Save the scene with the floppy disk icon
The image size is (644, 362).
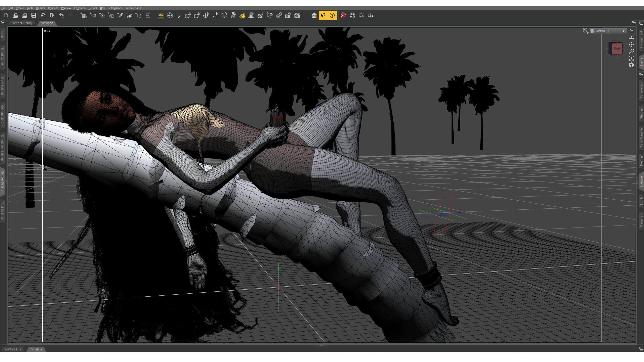[33, 16]
